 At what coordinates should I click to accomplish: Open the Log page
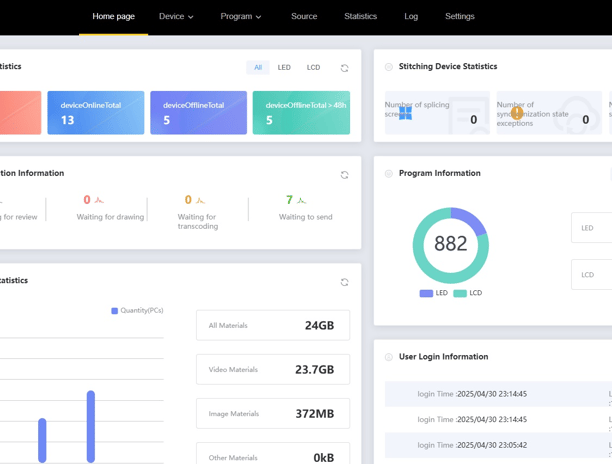(411, 16)
